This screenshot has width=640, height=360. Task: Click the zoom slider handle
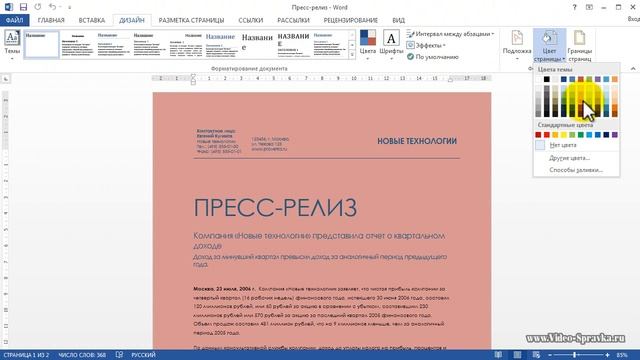click(575, 355)
